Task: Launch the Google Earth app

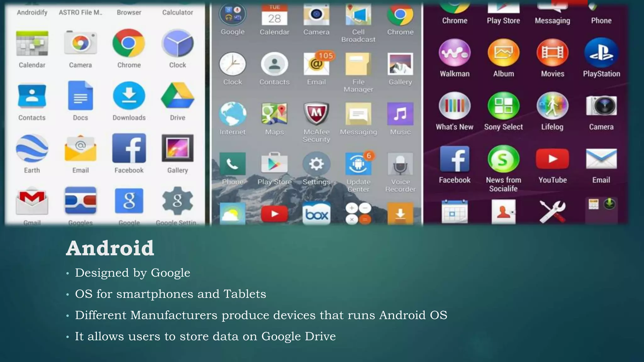Action: [x=32, y=148]
